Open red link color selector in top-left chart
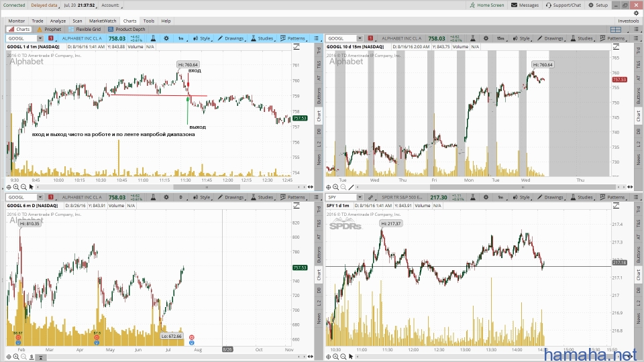 51,38
